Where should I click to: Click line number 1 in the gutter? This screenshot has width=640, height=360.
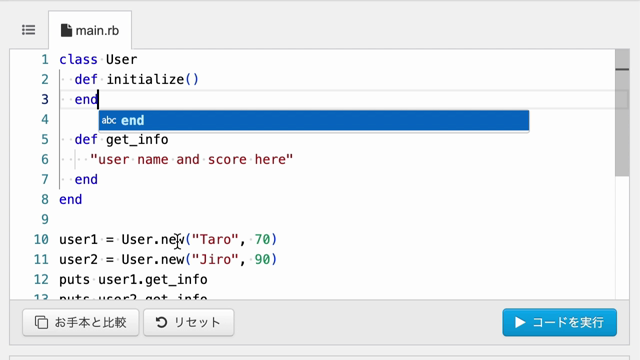coord(45,60)
